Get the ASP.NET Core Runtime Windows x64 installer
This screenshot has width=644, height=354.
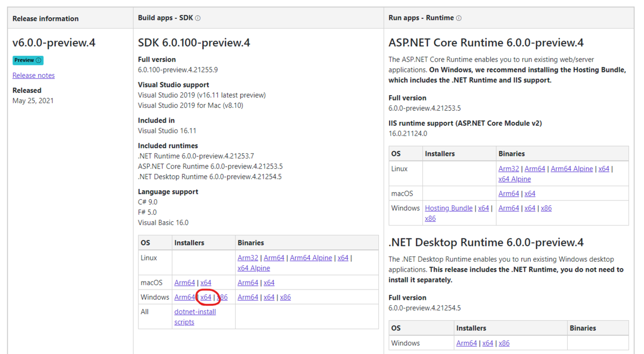484,208
